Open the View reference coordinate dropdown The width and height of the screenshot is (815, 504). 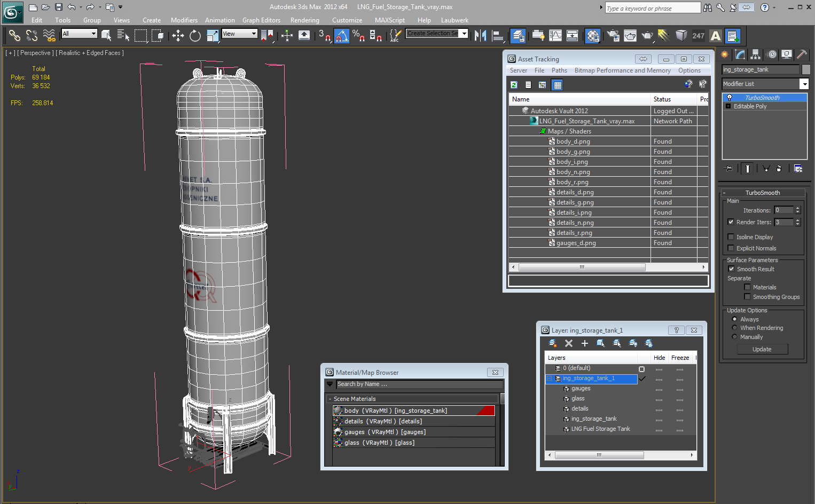(239, 34)
